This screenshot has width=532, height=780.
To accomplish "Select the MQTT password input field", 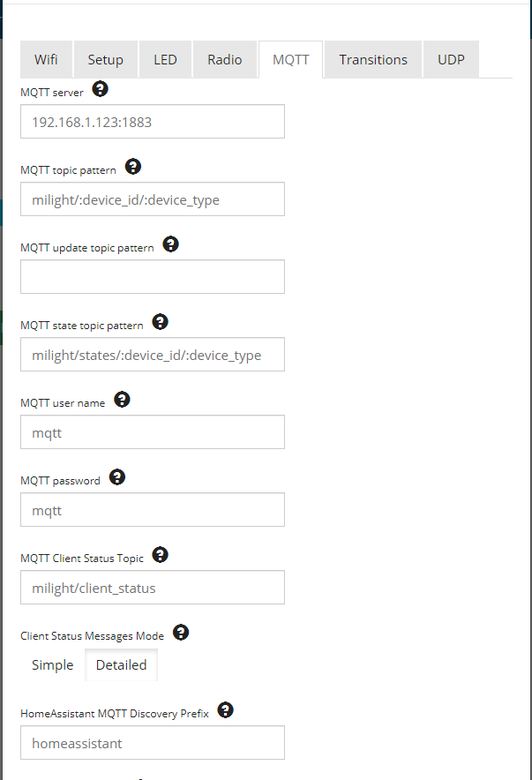I will tap(152, 509).
